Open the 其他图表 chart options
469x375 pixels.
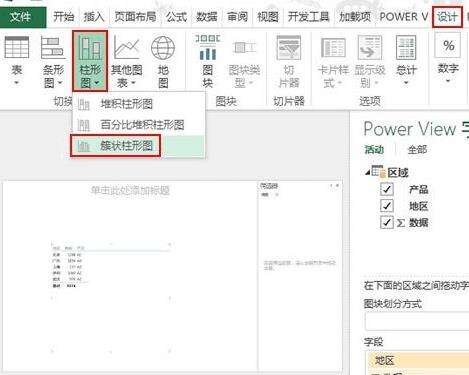[x=127, y=61]
